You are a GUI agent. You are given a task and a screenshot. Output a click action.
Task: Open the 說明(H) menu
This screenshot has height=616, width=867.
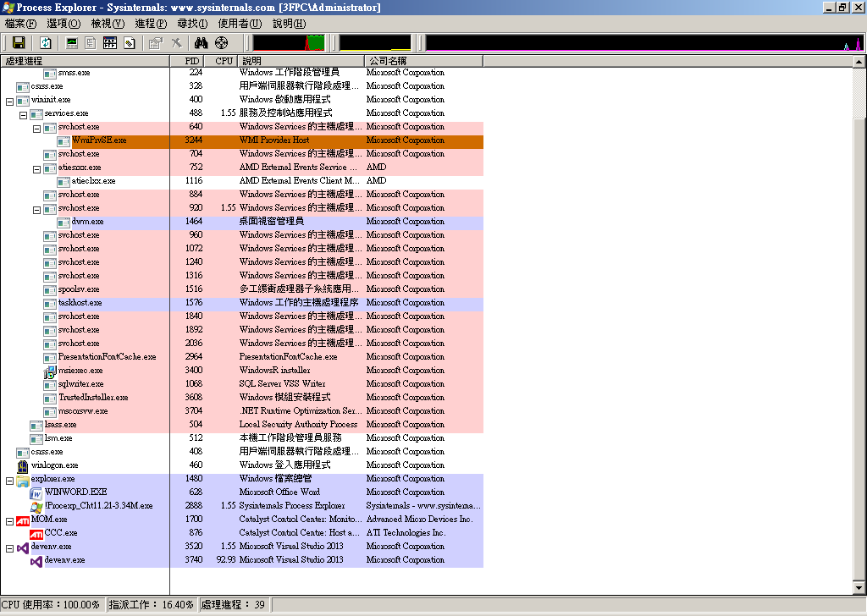pyautogui.click(x=290, y=24)
